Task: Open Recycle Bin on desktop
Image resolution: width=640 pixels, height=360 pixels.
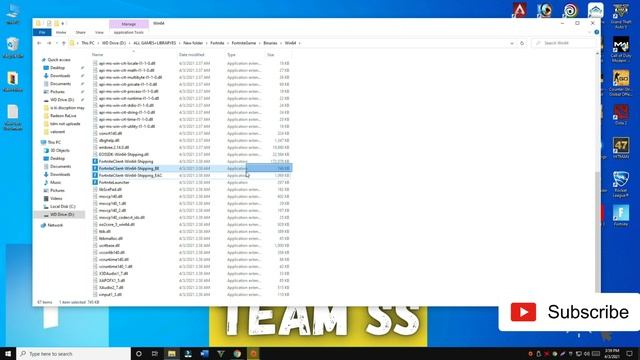Action: [13, 48]
